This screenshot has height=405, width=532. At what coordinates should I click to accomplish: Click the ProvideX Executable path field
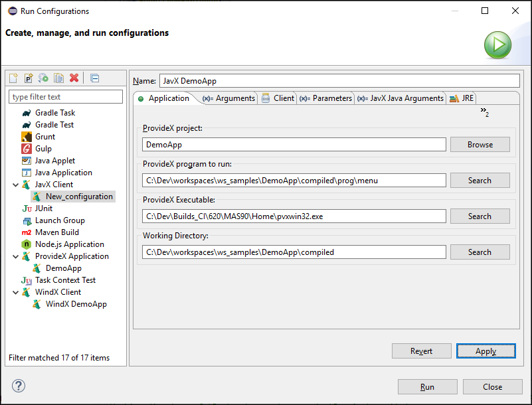pos(294,216)
